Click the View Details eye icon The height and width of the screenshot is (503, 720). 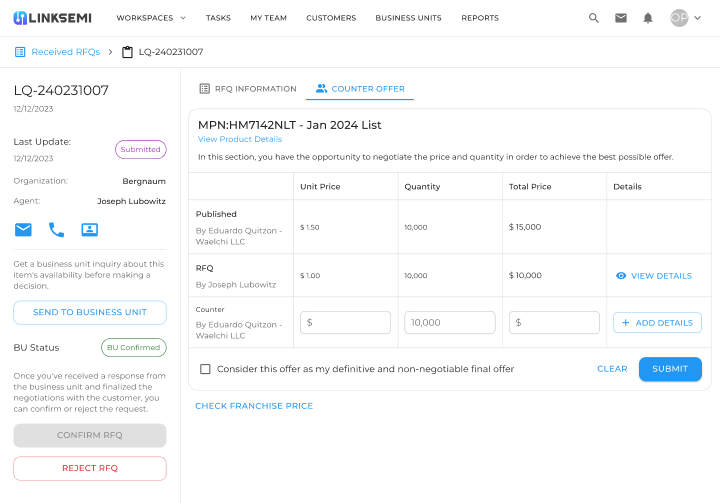(621, 276)
